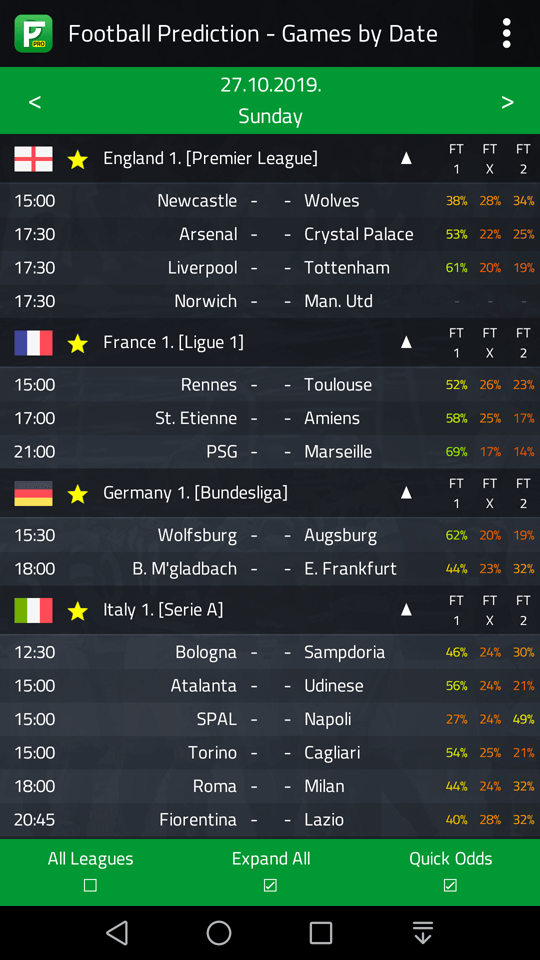540x960 pixels.
Task: Open Android recent apps square icon
Action: click(321, 933)
